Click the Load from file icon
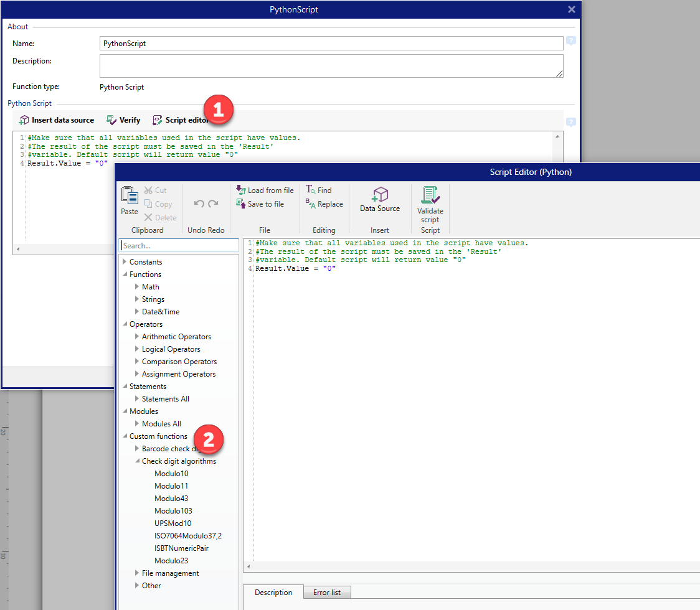Image resolution: width=700 pixels, height=610 pixels. tap(240, 190)
